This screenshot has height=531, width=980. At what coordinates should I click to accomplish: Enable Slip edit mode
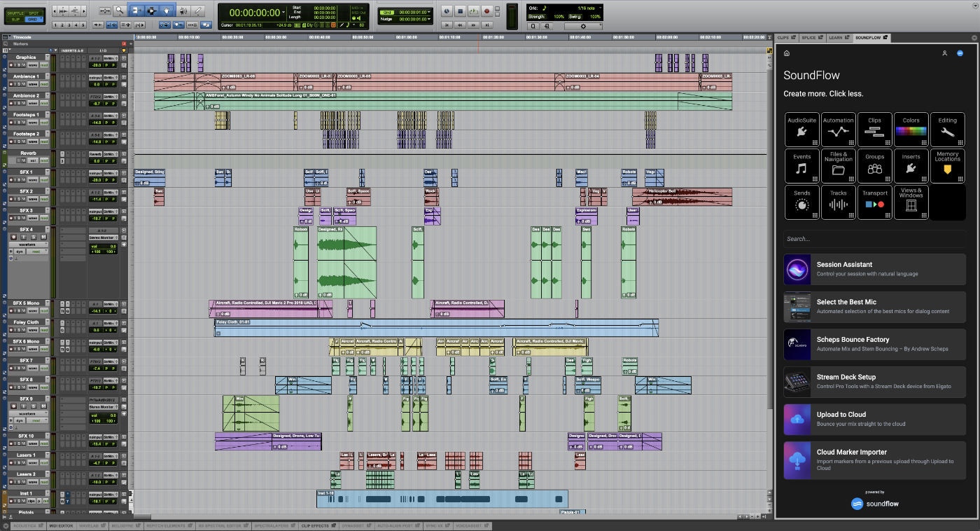coord(15,20)
